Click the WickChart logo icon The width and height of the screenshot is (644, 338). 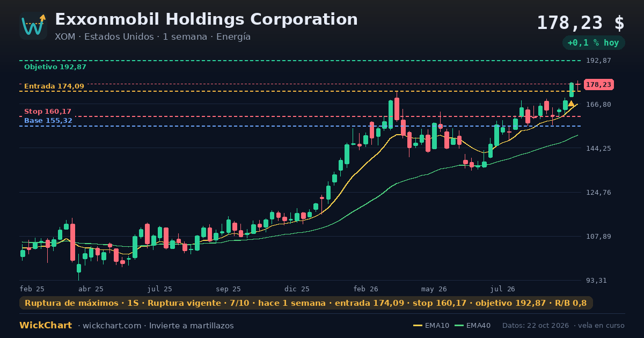pyautogui.click(x=33, y=26)
